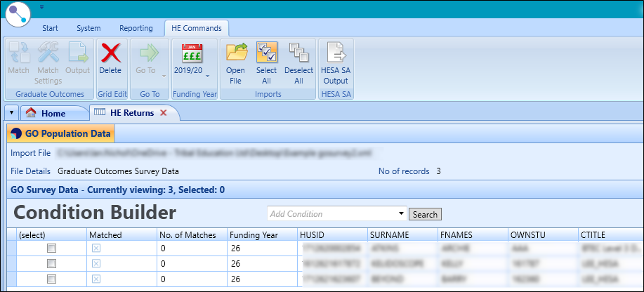Tick the select checkbox in first row
This screenshot has width=644, height=292.
51,248
